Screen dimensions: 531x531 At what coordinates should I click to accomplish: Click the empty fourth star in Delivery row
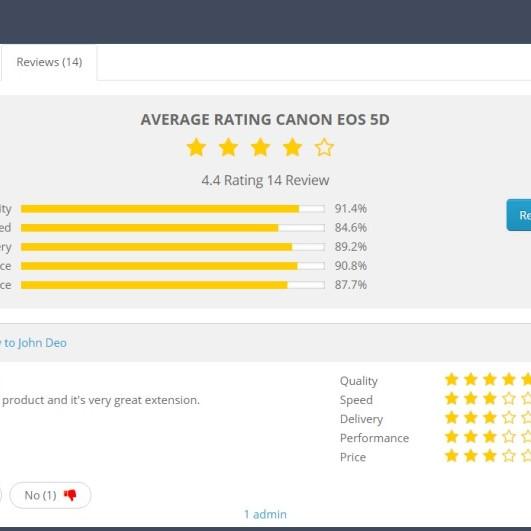509,418
